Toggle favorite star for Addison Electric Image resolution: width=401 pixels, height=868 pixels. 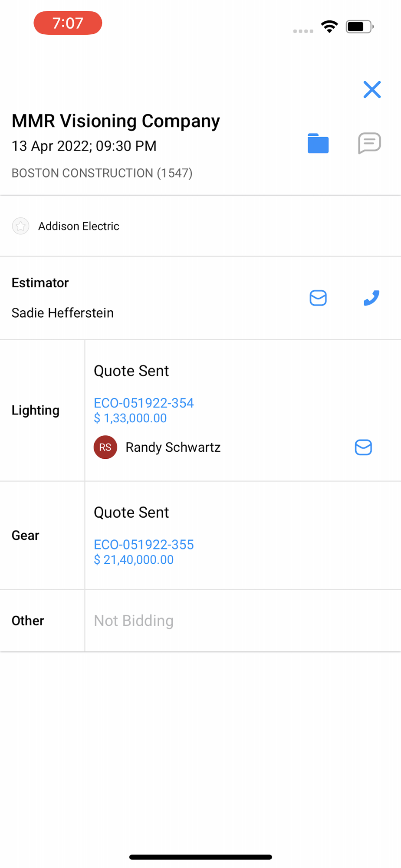point(20,226)
